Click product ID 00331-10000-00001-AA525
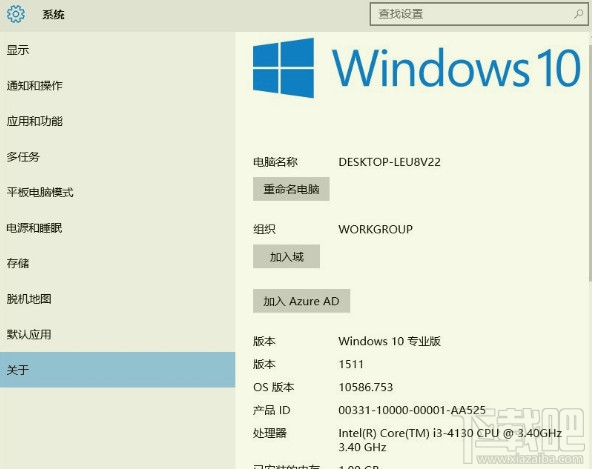592x469 pixels. tap(412, 410)
